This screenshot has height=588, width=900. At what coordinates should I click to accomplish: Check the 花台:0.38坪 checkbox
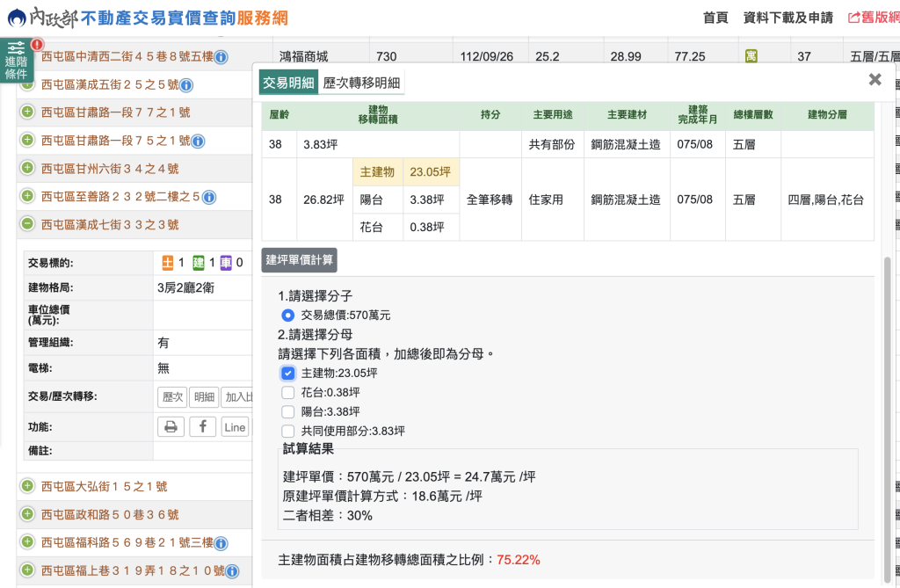click(287, 392)
